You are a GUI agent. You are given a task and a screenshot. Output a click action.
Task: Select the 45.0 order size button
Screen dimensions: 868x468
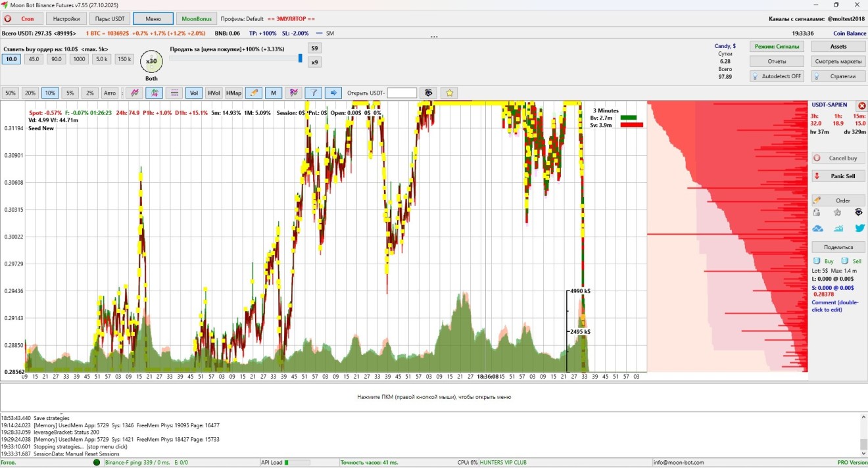coord(34,59)
